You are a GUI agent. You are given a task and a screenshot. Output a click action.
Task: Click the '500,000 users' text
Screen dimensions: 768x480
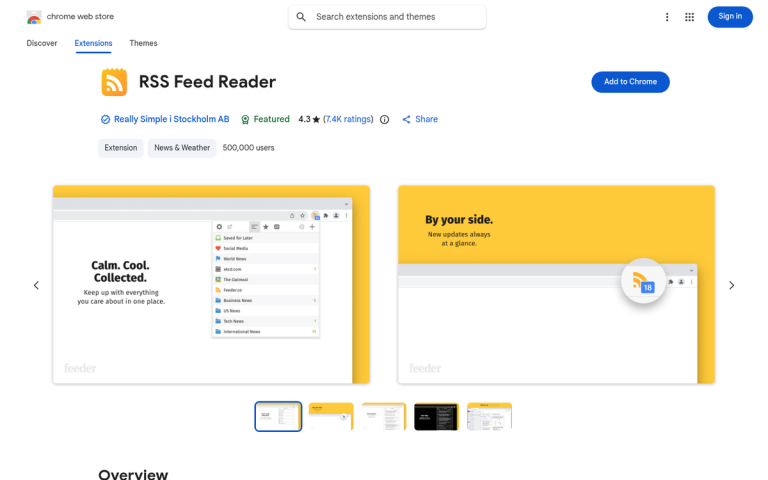pyautogui.click(x=248, y=148)
